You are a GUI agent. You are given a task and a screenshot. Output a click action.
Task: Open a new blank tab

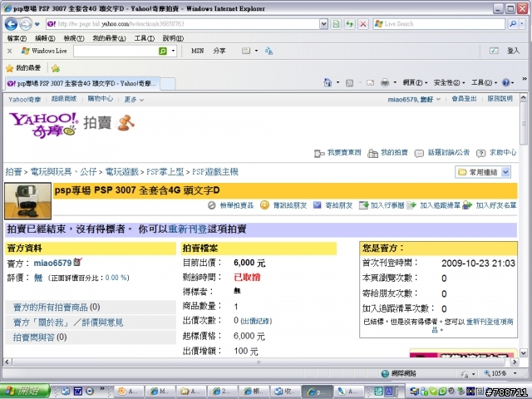(x=168, y=84)
